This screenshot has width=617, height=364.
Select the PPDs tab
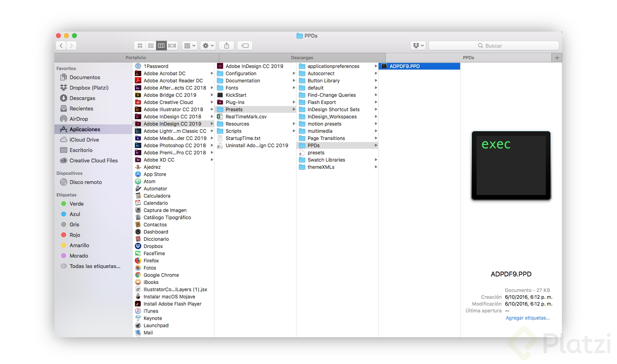pyautogui.click(x=469, y=58)
